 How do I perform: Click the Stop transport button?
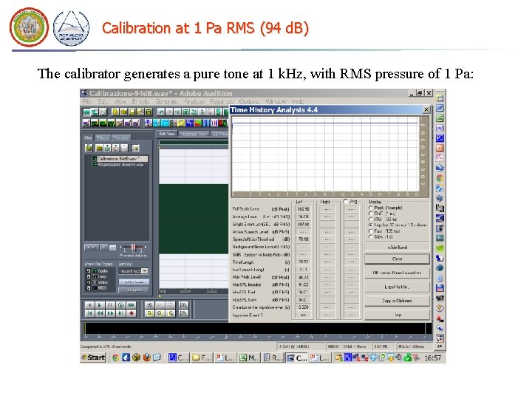(89, 305)
